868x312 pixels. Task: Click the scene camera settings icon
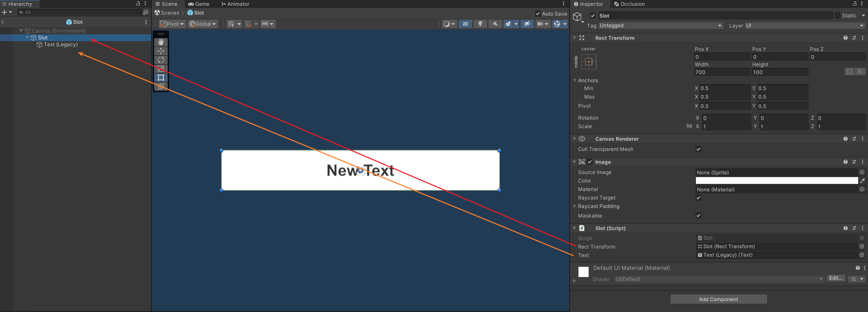540,24
